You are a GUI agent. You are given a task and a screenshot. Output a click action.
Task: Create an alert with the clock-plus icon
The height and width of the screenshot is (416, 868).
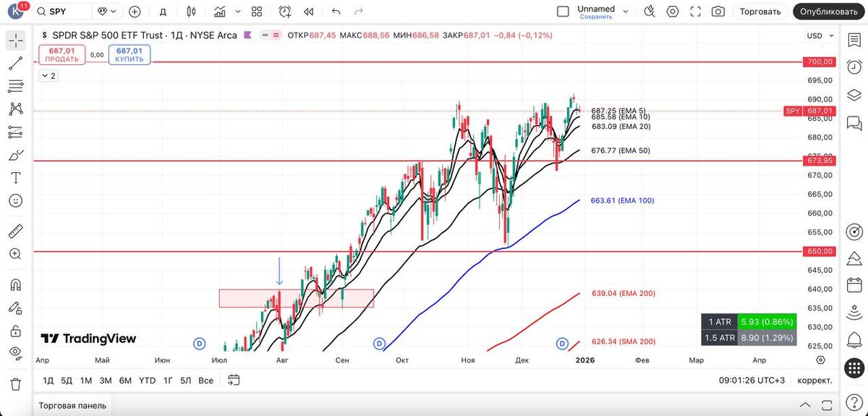(285, 12)
